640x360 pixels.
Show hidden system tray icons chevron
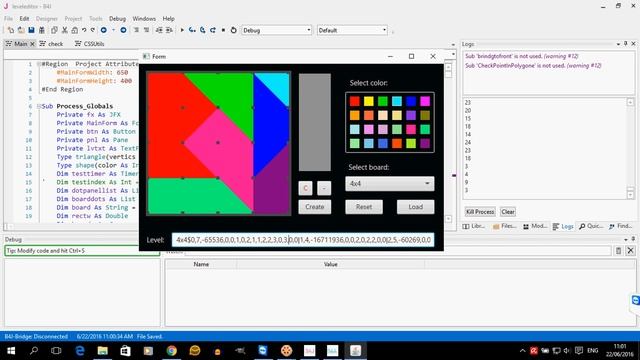coord(522,351)
